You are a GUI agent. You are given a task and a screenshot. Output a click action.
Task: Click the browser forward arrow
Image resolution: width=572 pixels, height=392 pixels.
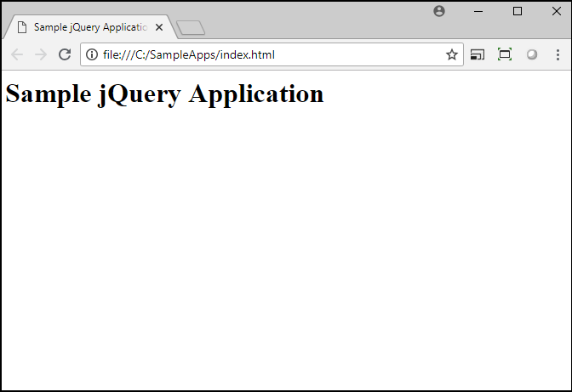tap(41, 54)
